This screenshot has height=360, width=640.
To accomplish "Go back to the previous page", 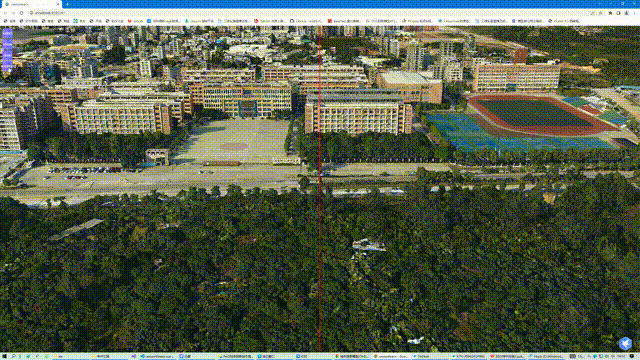I will (x=5, y=13).
